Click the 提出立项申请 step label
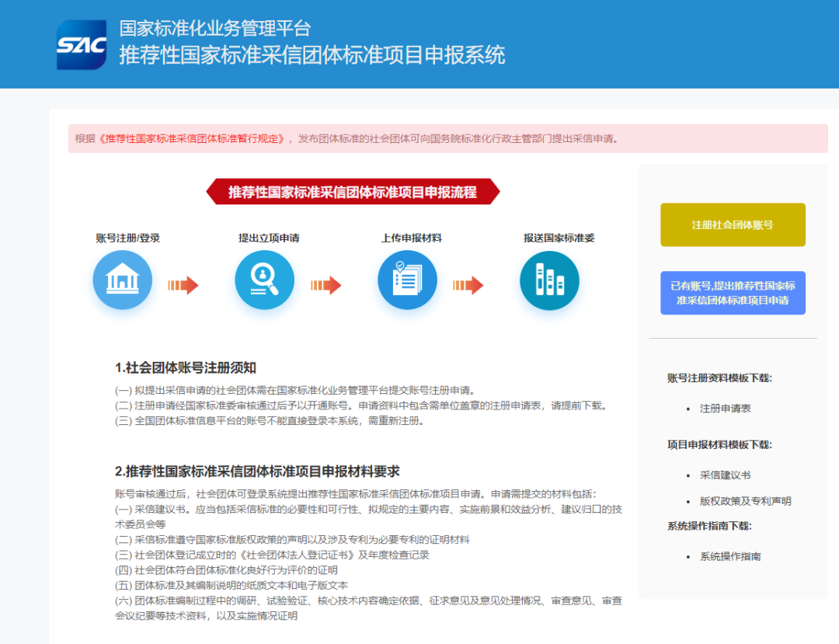839x644 pixels. (269, 238)
